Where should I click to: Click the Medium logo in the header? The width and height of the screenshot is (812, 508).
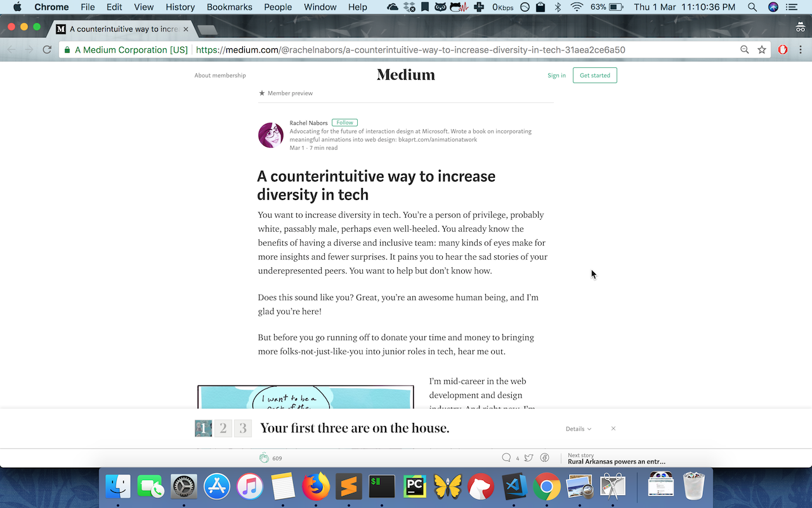click(406, 75)
